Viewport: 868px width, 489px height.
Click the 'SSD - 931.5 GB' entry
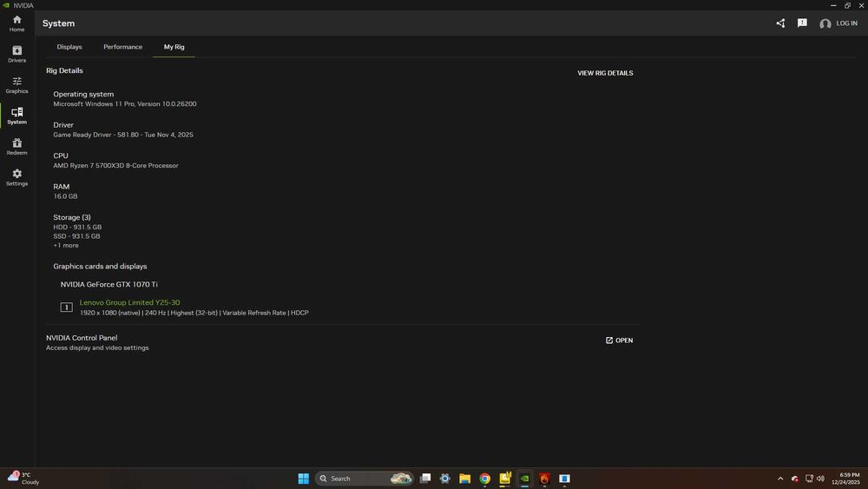76,236
